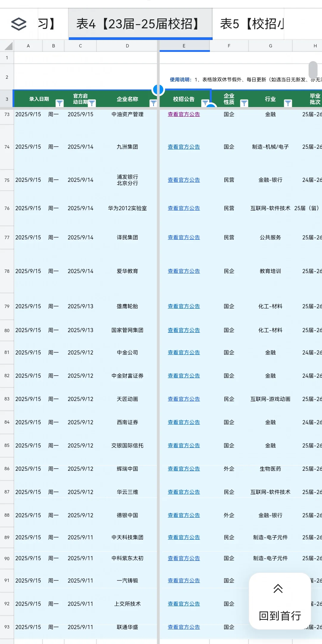The width and height of the screenshot is (322, 644).
Task: Open 查看官方公告 link for 雄鹰轮胎
Action: pyautogui.click(x=184, y=306)
